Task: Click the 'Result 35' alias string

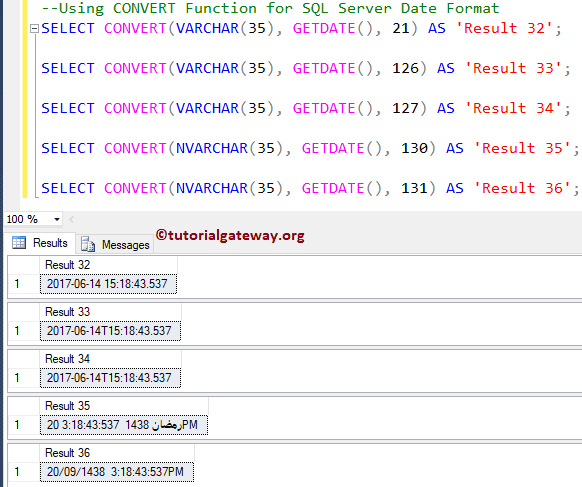Action: point(522,148)
